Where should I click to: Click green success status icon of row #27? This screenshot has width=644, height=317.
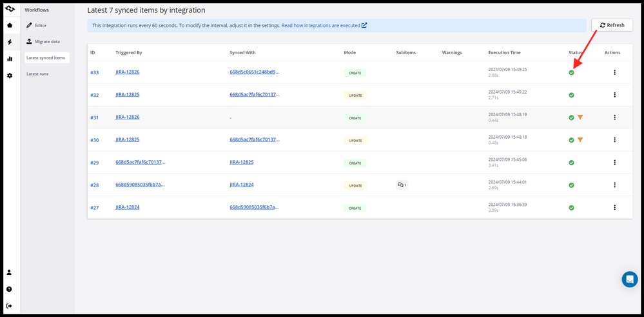(x=571, y=208)
